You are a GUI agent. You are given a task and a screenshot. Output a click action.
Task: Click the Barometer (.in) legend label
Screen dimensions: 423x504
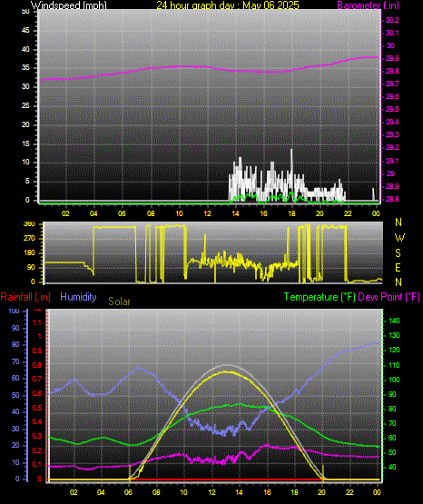pyautogui.click(x=369, y=5)
